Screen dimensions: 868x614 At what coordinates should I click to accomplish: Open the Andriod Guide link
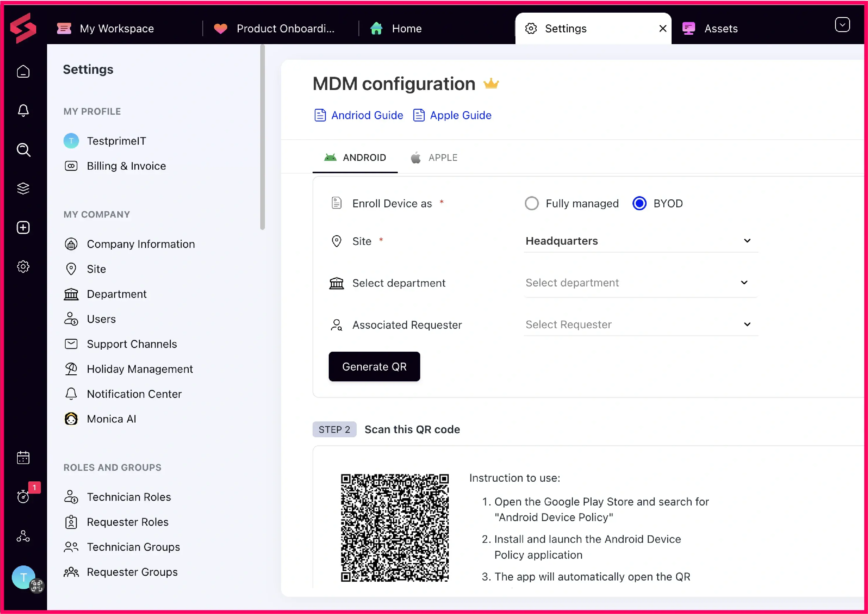pyautogui.click(x=367, y=115)
